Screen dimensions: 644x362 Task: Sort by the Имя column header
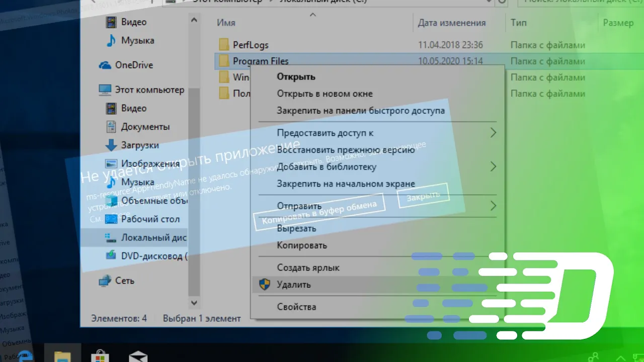pyautogui.click(x=226, y=23)
